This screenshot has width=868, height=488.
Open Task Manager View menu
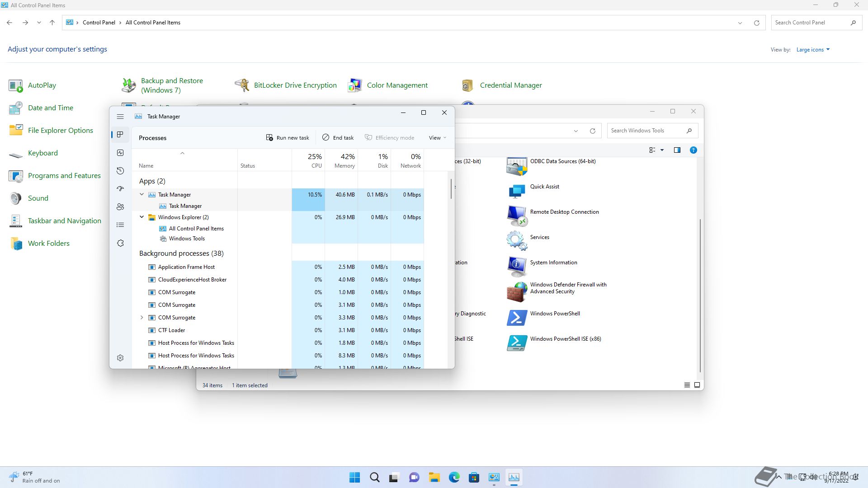(x=437, y=138)
